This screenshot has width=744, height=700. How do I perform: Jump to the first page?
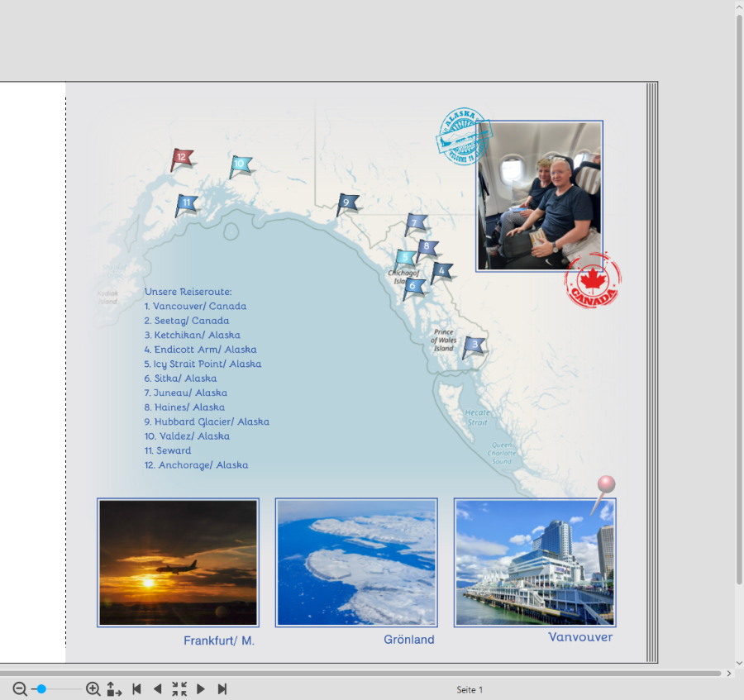(x=137, y=688)
